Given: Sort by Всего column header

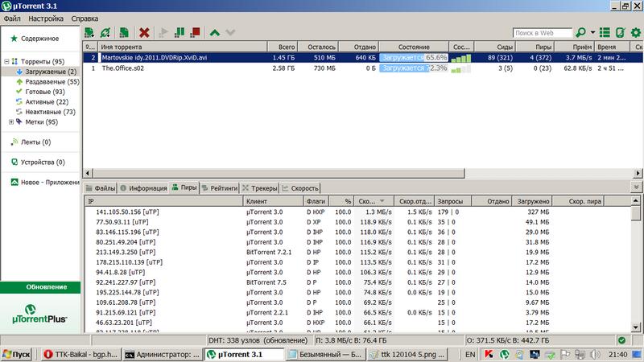Looking at the screenshot, I should pyautogui.click(x=283, y=47).
